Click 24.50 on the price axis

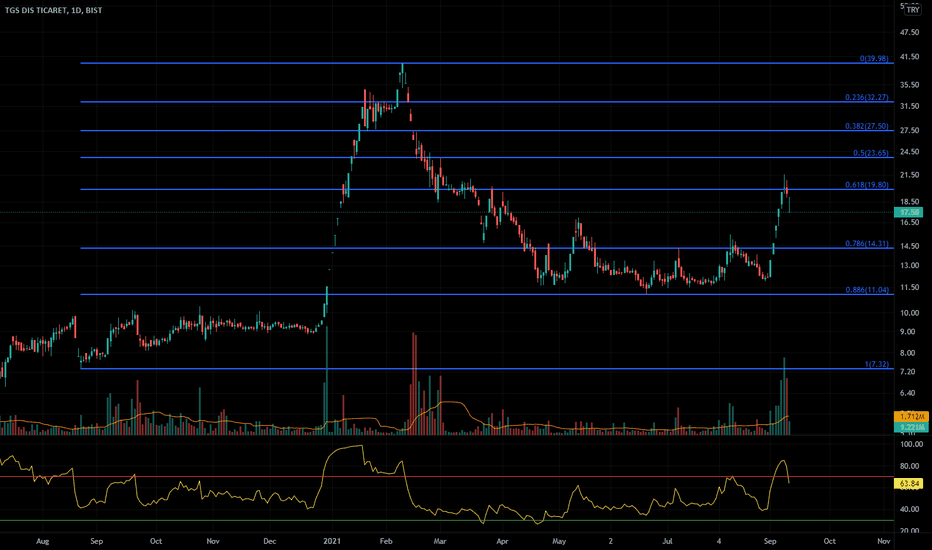pos(909,152)
